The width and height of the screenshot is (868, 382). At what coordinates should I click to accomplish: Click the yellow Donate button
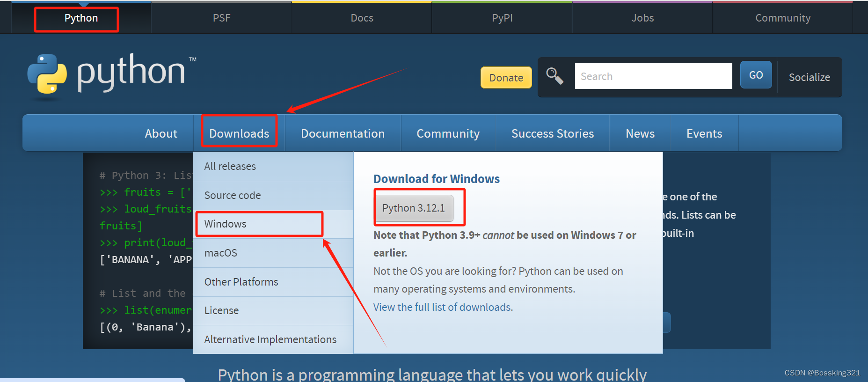(x=506, y=78)
